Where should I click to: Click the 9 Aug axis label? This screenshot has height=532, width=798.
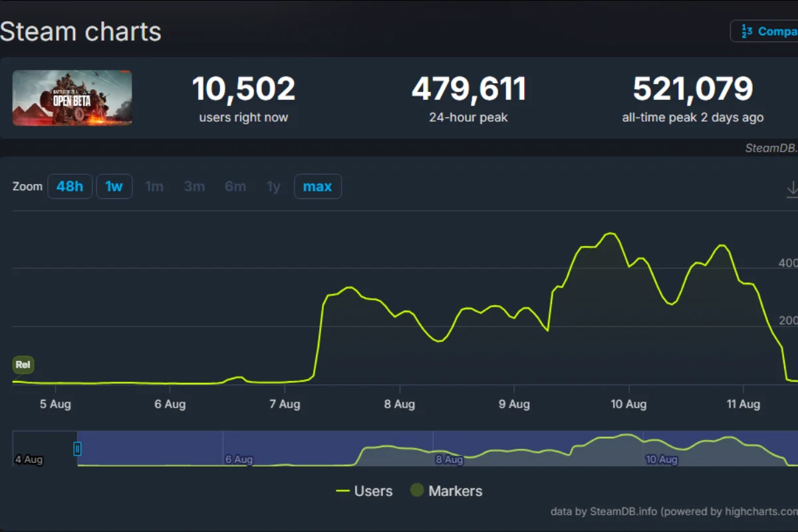(x=514, y=404)
